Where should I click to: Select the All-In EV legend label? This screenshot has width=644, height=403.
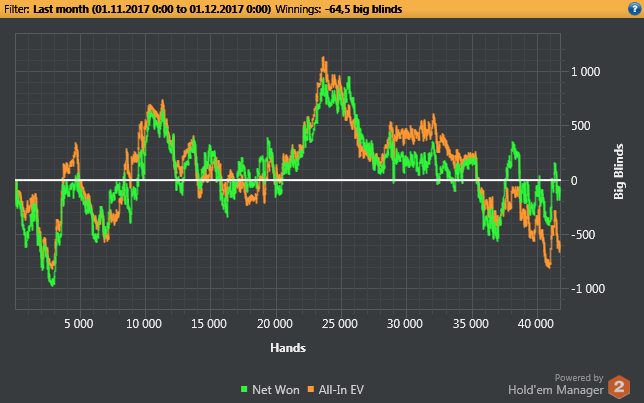[x=341, y=390]
